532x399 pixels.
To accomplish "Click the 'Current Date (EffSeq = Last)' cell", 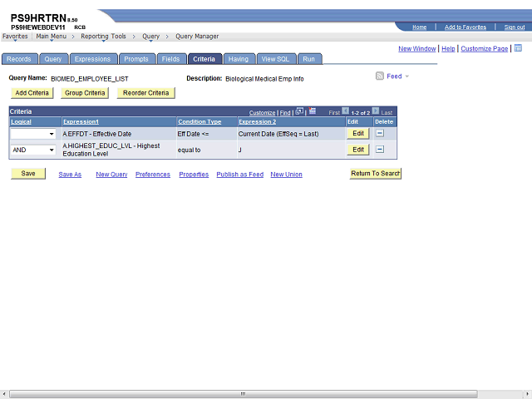I will click(278, 134).
